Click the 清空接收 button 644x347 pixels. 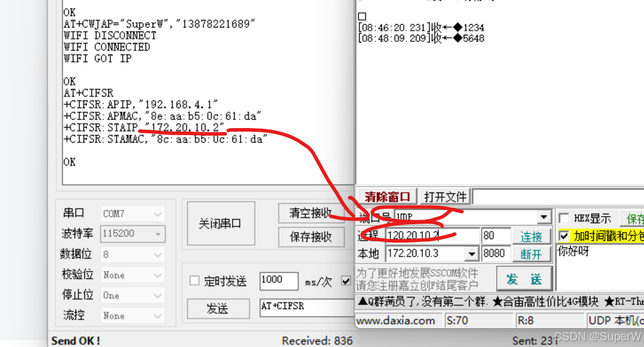click(x=311, y=213)
